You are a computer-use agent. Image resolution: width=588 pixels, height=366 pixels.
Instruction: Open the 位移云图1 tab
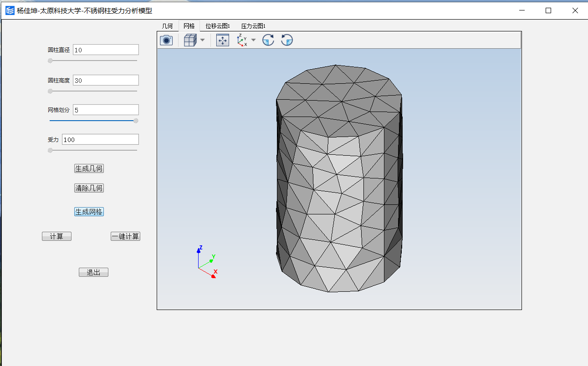(x=218, y=26)
